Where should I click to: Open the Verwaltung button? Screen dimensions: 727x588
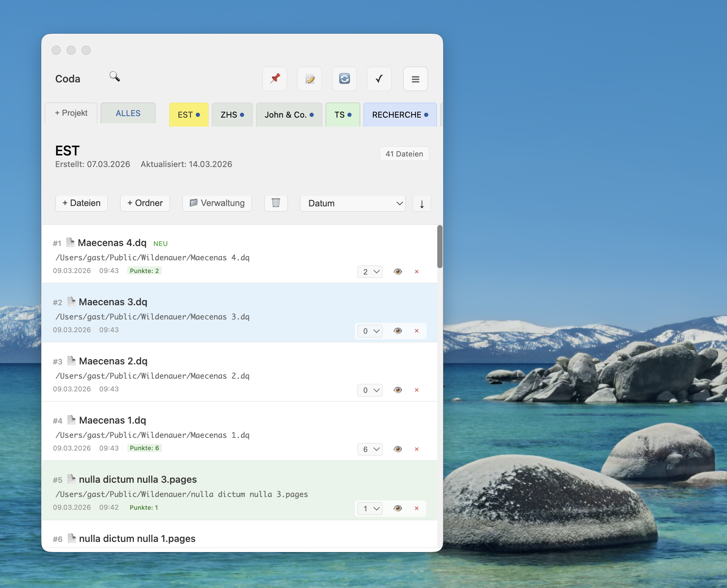point(217,203)
